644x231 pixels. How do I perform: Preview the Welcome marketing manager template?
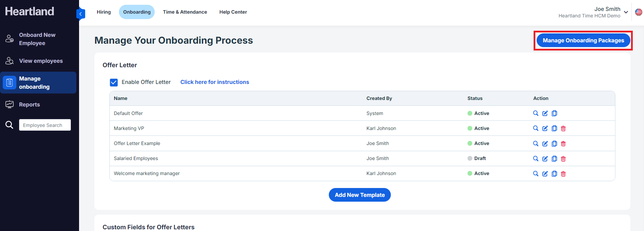[536, 174]
